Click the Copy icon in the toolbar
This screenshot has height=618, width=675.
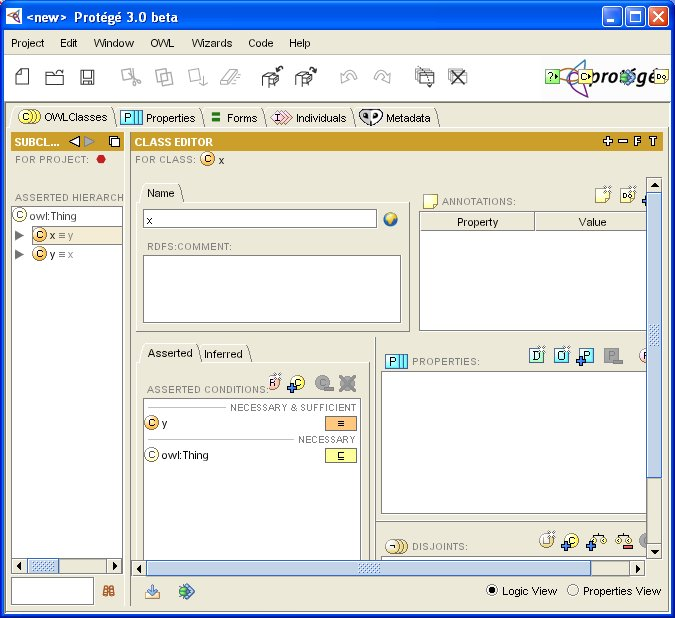coord(164,77)
